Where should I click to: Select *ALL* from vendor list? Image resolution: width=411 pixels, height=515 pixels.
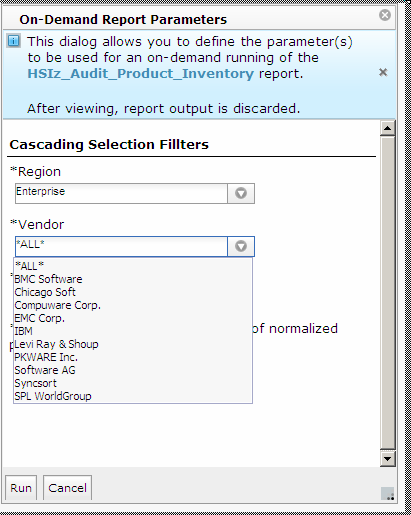[x=133, y=266]
